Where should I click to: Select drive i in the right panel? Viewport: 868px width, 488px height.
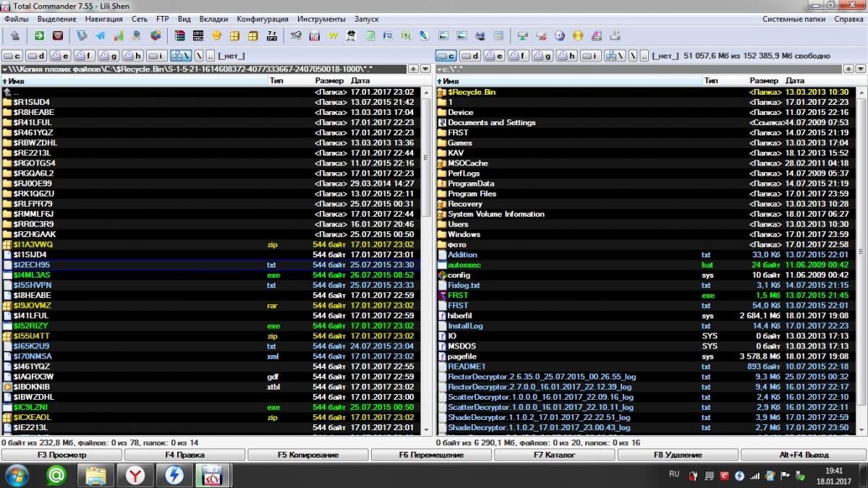pyautogui.click(x=592, y=56)
